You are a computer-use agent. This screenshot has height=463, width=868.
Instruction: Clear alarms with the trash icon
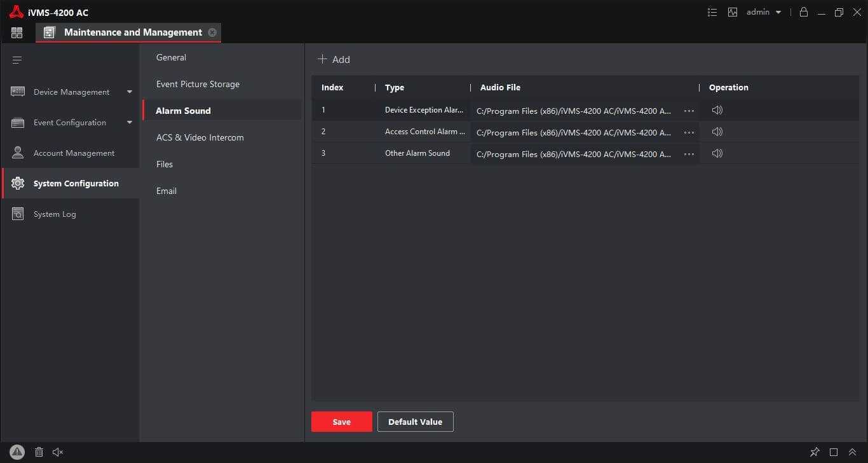[39, 452]
